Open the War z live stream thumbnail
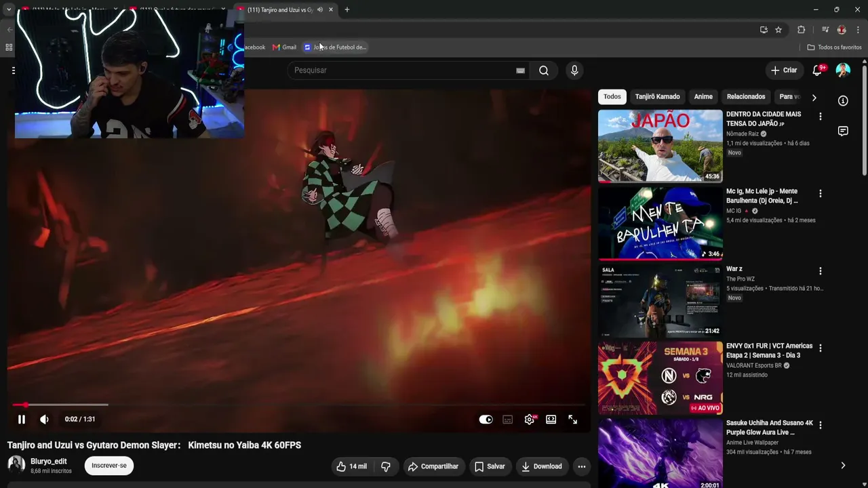 click(x=660, y=301)
